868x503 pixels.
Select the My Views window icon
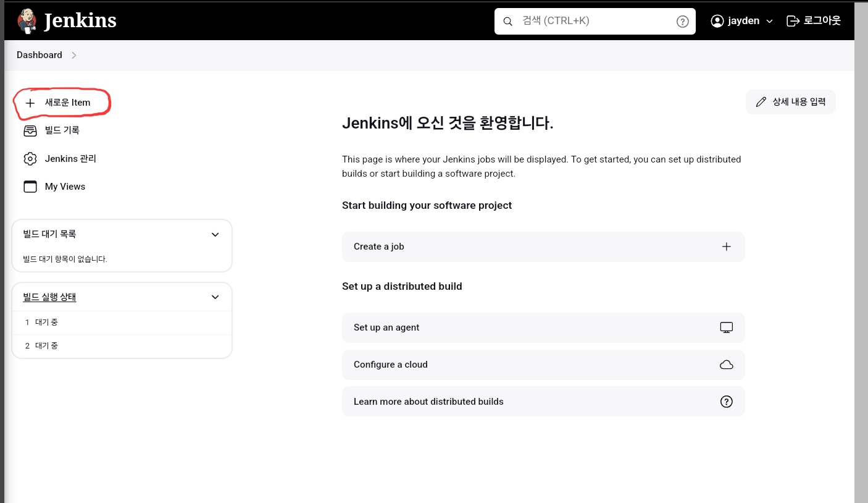point(30,186)
